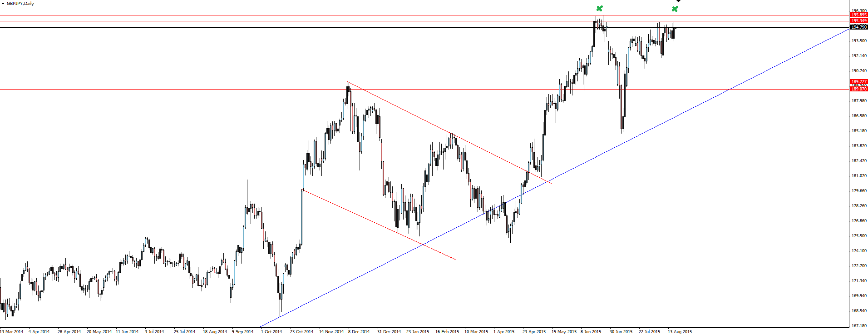
Task: Click the 23 Jan 2015 date label
Action: coord(418,332)
